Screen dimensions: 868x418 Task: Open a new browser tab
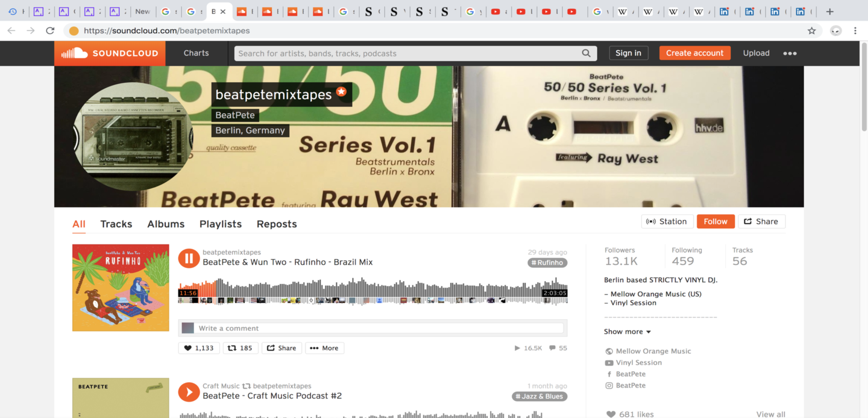pyautogui.click(x=829, y=11)
